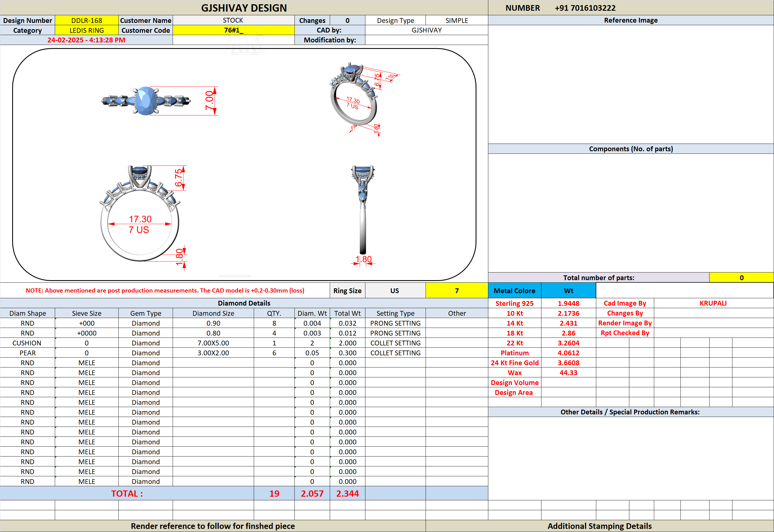Click the Sieve Size column header
Viewport: 774px width, 532px height.
87,313
